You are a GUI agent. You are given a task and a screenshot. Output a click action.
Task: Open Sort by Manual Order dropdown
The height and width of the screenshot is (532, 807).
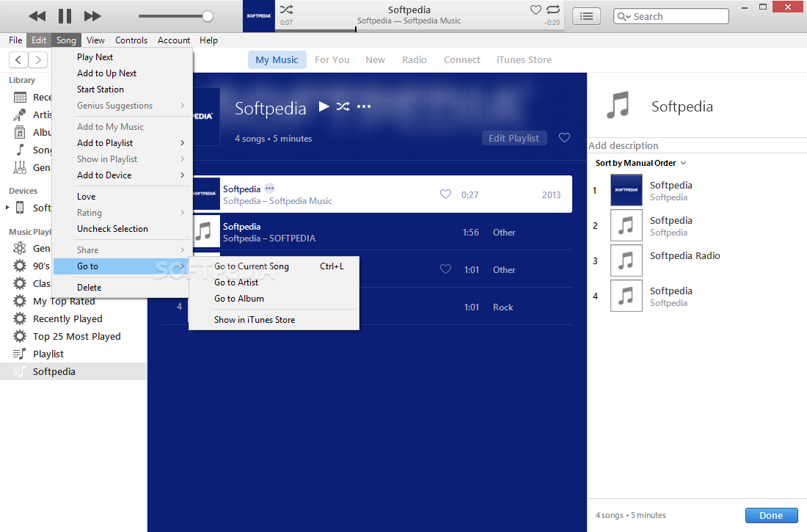640,163
